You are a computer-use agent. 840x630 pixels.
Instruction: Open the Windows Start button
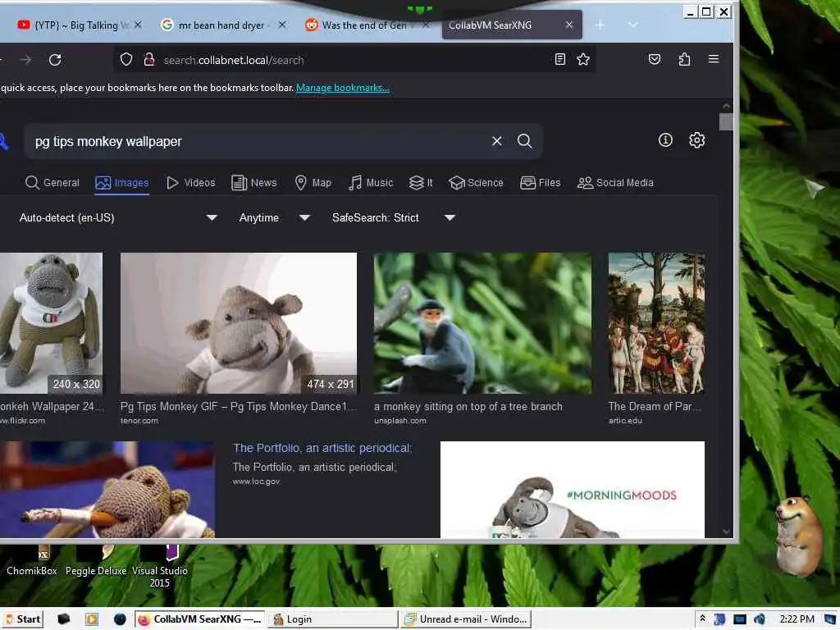tap(23, 619)
